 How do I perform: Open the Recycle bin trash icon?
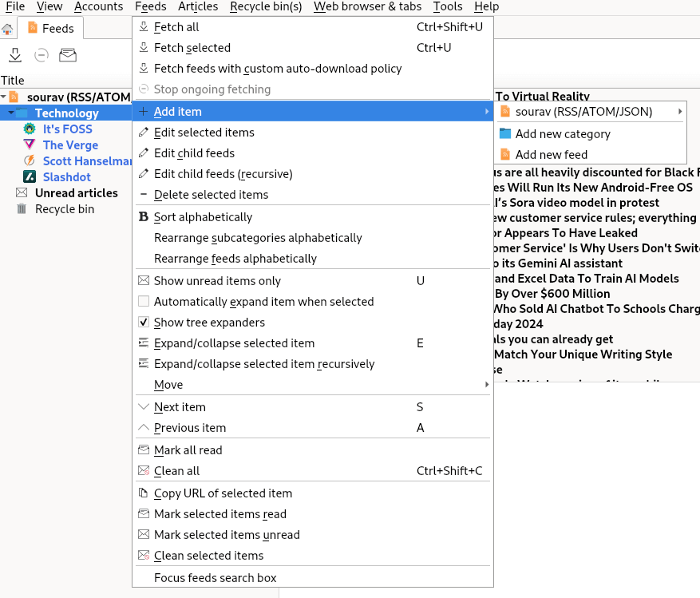[x=22, y=209]
